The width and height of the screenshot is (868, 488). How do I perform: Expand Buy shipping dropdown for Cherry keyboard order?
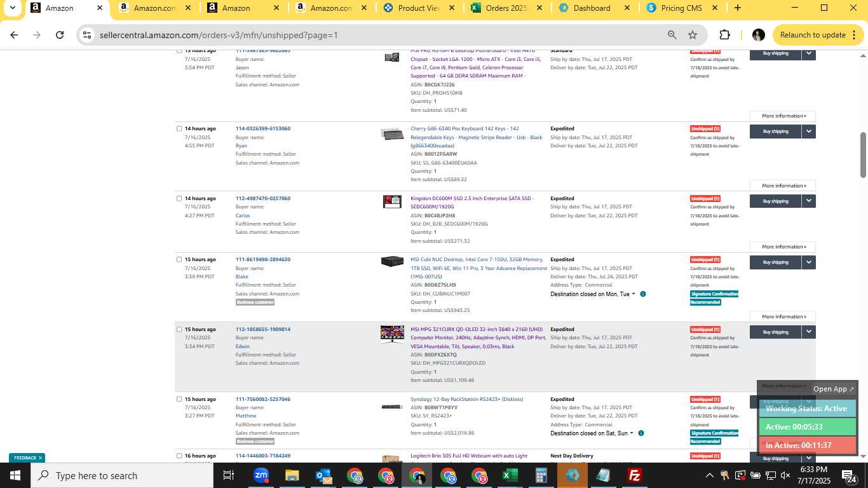point(809,132)
